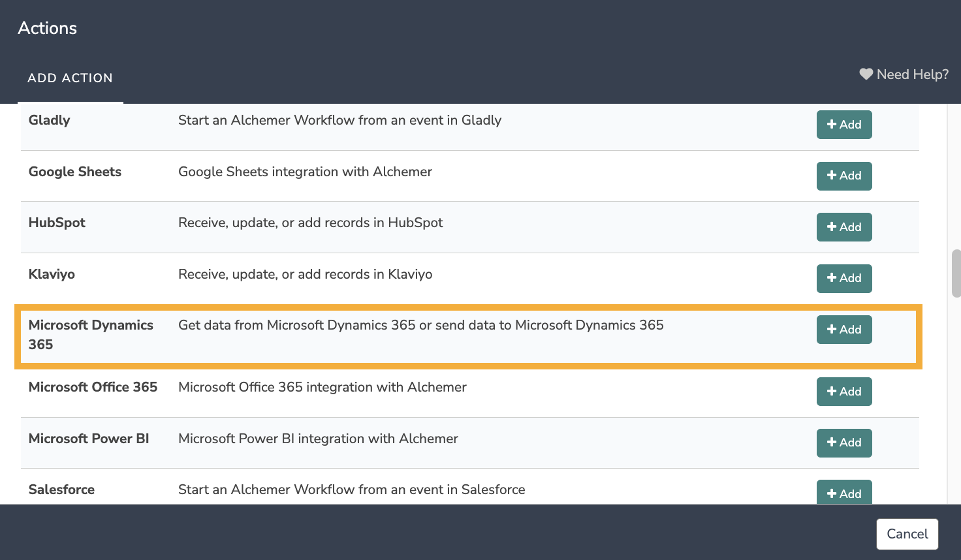Click the heart icon beside Need Help
The height and width of the screenshot is (560, 961).
(x=866, y=74)
